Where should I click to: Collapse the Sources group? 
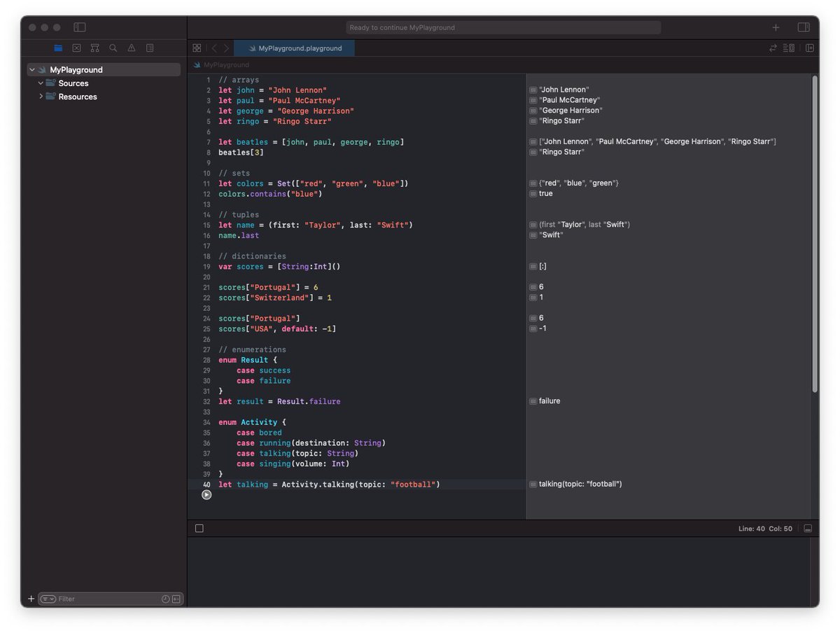tap(41, 83)
